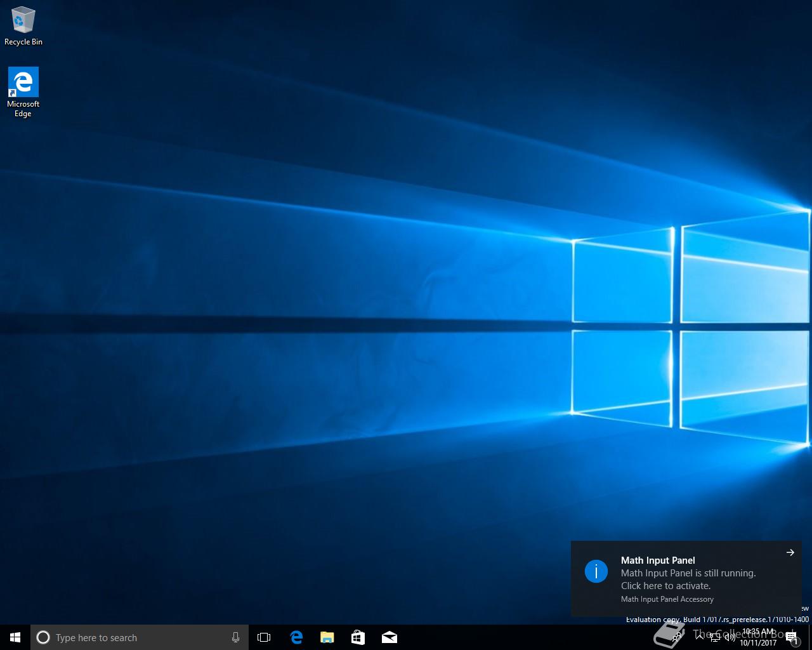Open the Store from the taskbar

[x=358, y=637]
